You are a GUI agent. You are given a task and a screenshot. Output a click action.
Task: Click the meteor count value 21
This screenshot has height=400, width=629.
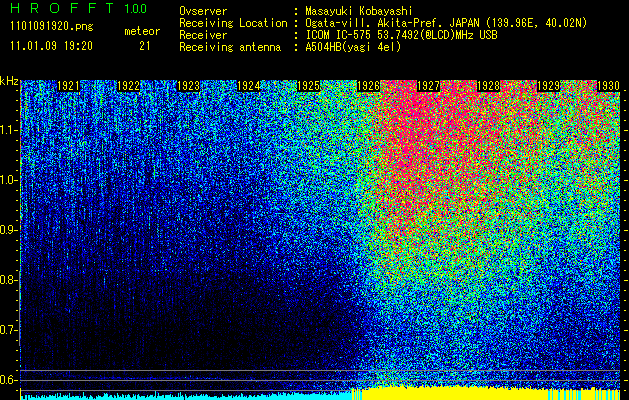coord(144,46)
